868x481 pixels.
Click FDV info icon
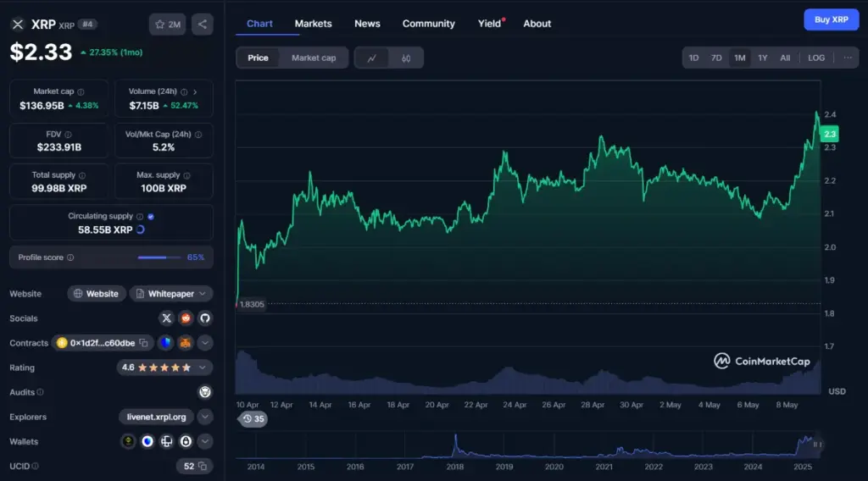click(x=68, y=135)
